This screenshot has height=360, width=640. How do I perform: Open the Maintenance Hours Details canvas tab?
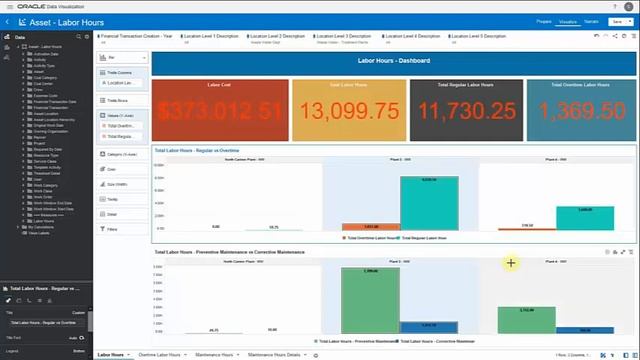click(274, 355)
